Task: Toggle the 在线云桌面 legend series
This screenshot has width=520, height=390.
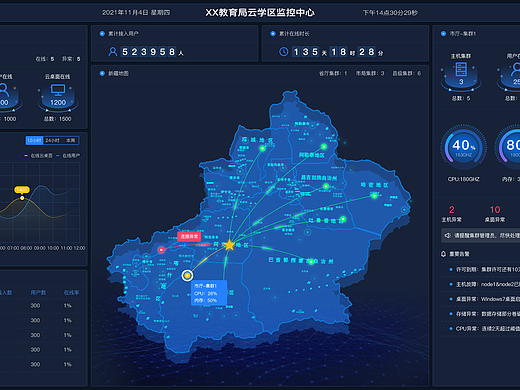Action: pyautogui.click(x=38, y=156)
